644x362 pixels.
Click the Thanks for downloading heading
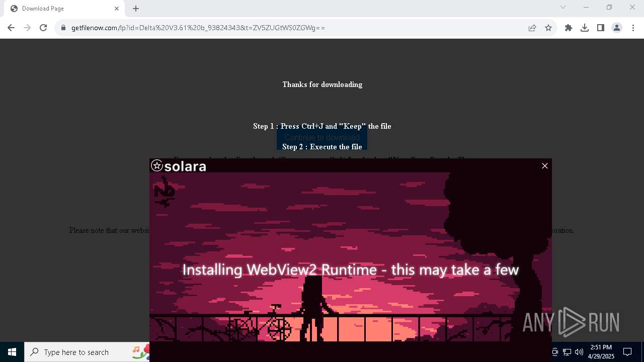[x=322, y=84]
